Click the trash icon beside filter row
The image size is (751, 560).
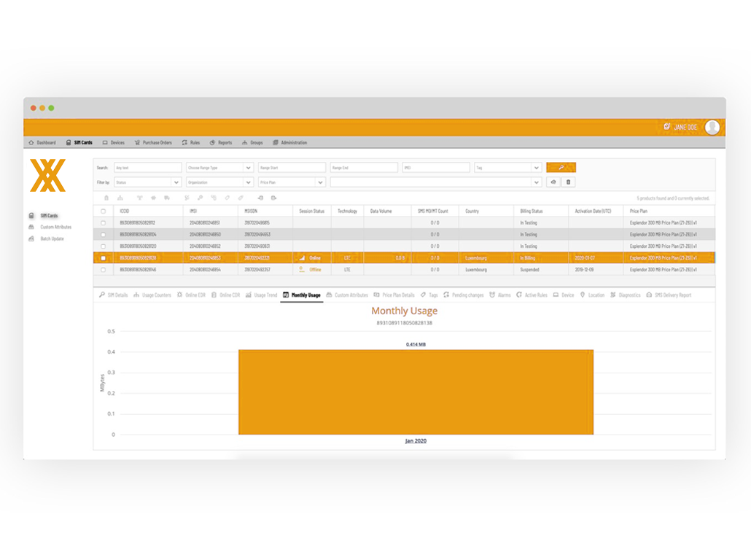click(569, 182)
